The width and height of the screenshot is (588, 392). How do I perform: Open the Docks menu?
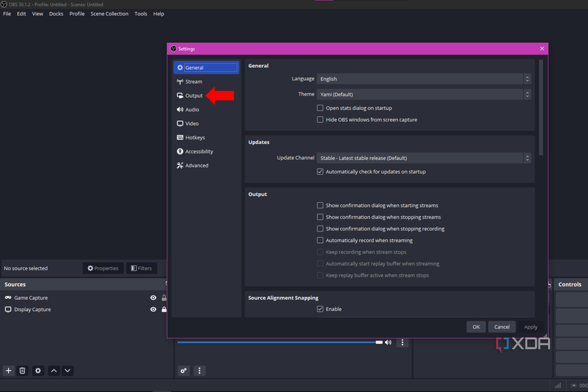(x=56, y=13)
